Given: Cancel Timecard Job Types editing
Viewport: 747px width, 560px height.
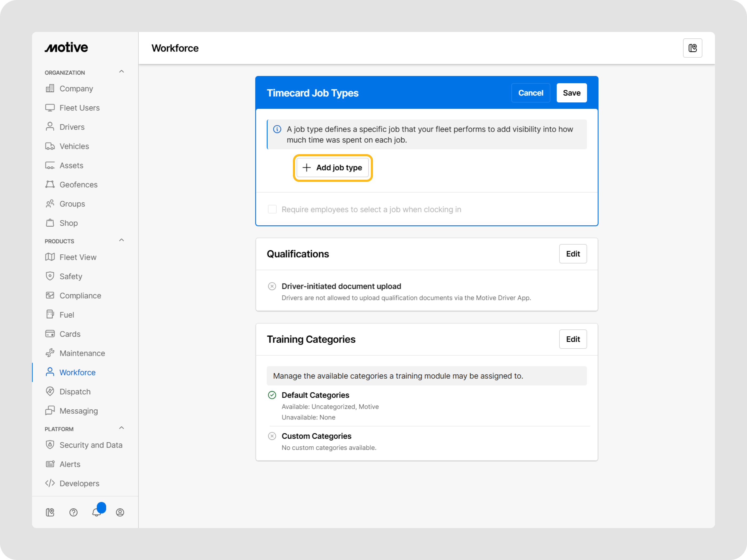Looking at the screenshot, I should click(530, 93).
